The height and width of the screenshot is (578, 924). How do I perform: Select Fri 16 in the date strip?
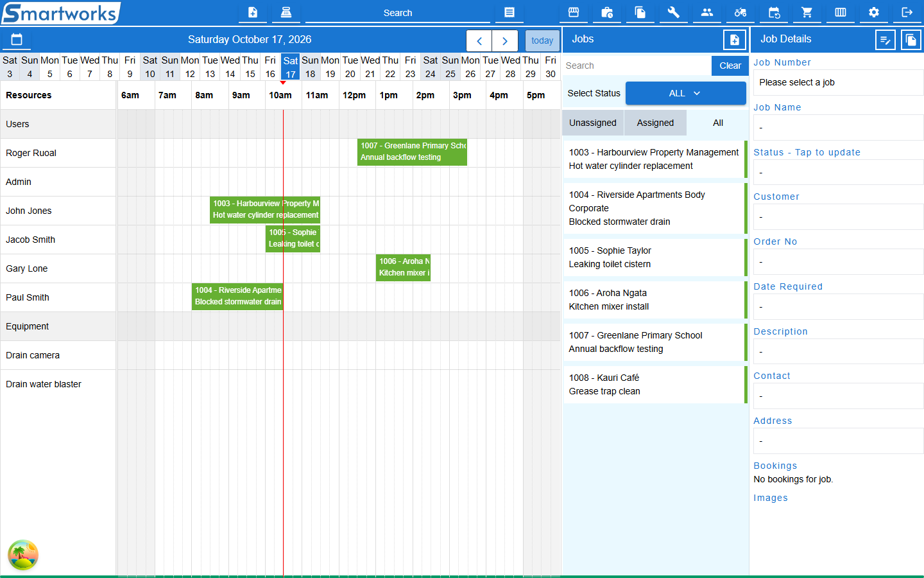click(x=270, y=67)
